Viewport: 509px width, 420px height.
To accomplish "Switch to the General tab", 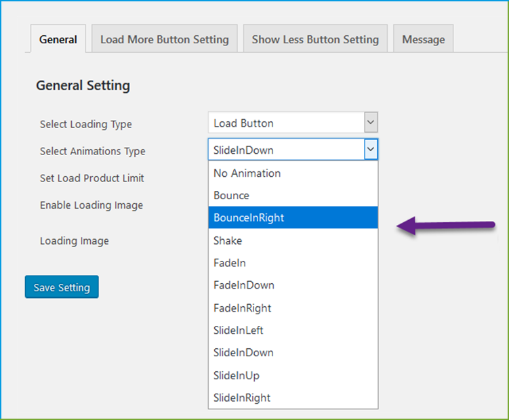I will coord(58,39).
